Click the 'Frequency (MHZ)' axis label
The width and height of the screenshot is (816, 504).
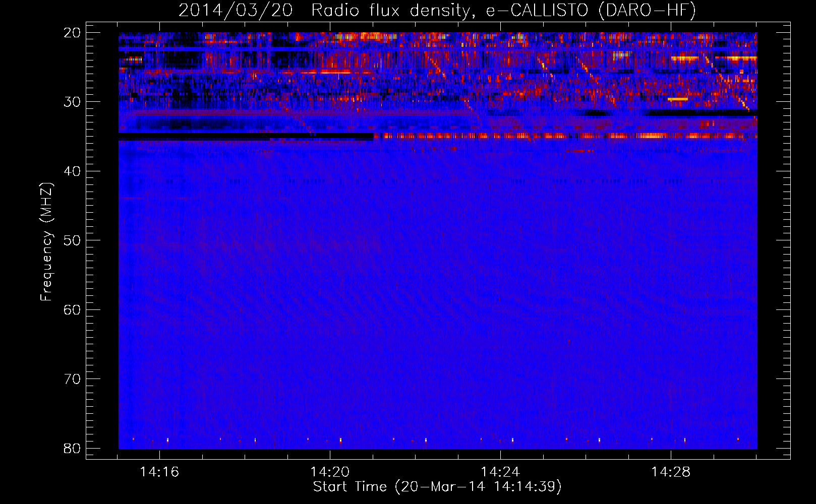[46, 242]
